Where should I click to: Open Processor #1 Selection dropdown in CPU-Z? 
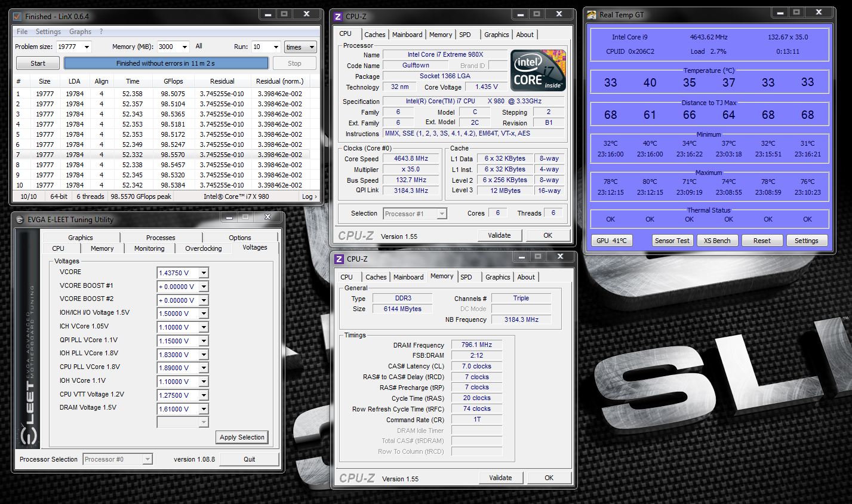(x=442, y=213)
